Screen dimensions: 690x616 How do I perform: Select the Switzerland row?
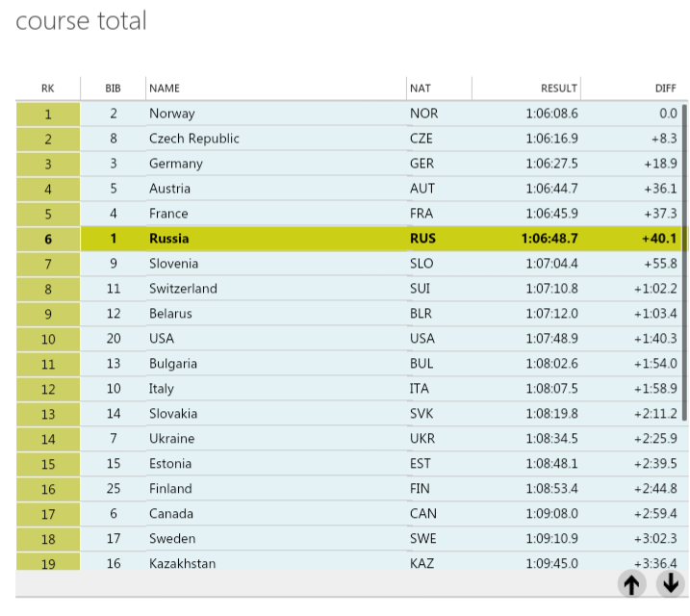350,289
